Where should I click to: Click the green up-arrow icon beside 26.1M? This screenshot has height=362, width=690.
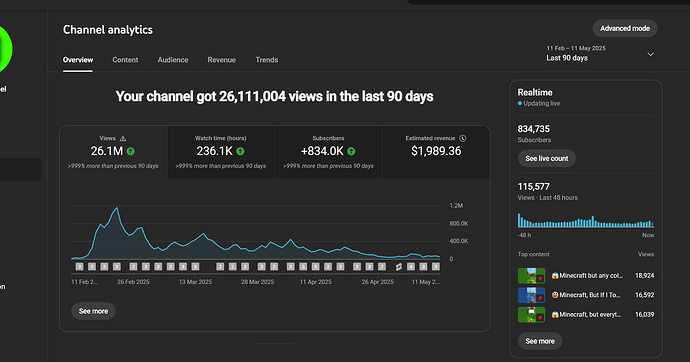tap(131, 151)
